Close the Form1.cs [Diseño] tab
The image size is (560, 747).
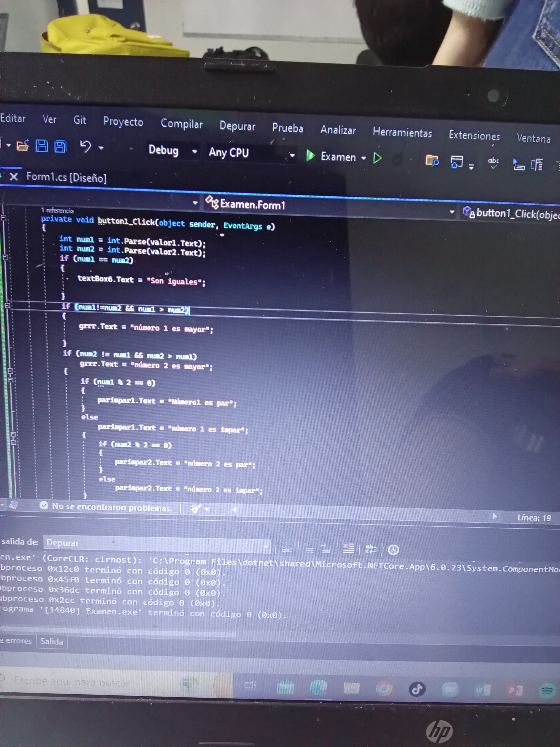point(13,177)
